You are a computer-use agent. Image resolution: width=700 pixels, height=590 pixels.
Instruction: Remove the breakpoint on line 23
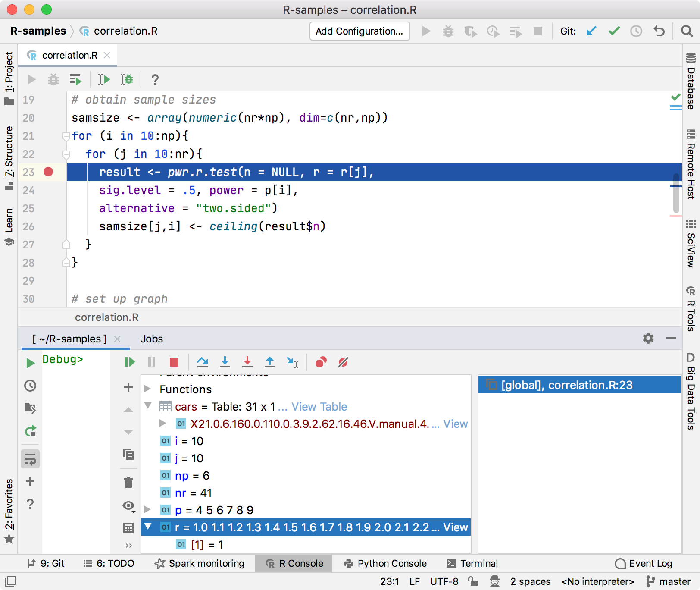click(x=48, y=172)
